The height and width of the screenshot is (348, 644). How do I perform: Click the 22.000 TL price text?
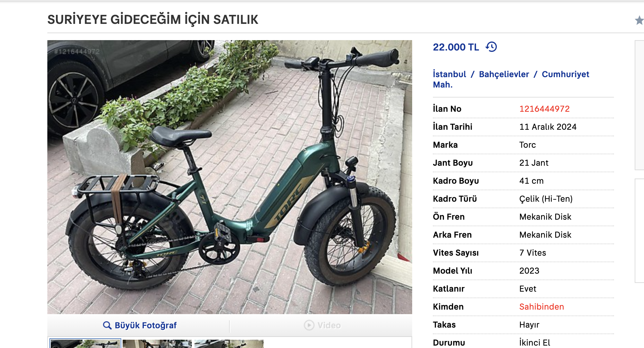click(x=456, y=47)
